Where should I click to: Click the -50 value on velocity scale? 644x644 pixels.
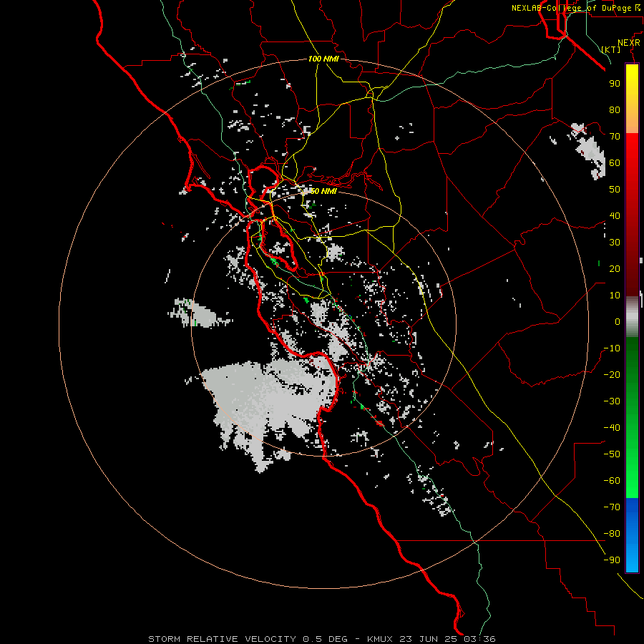pyautogui.click(x=612, y=454)
